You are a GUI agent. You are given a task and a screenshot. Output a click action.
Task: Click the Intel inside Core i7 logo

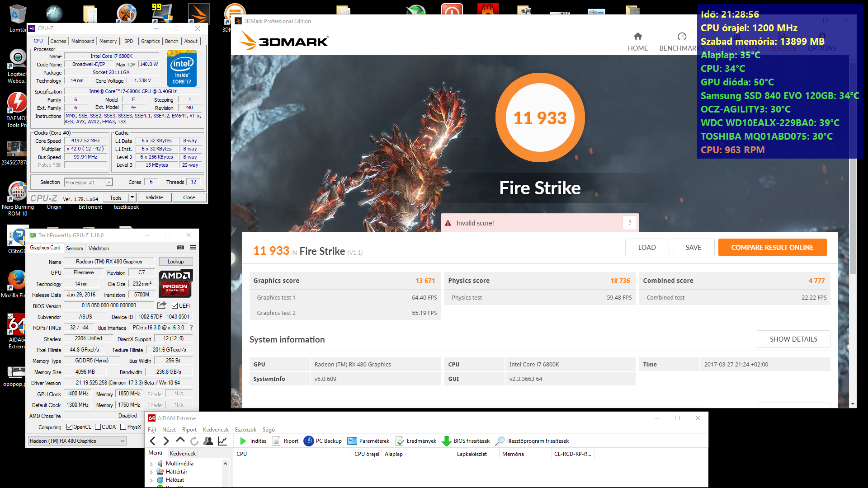pyautogui.click(x=182, y=69)
